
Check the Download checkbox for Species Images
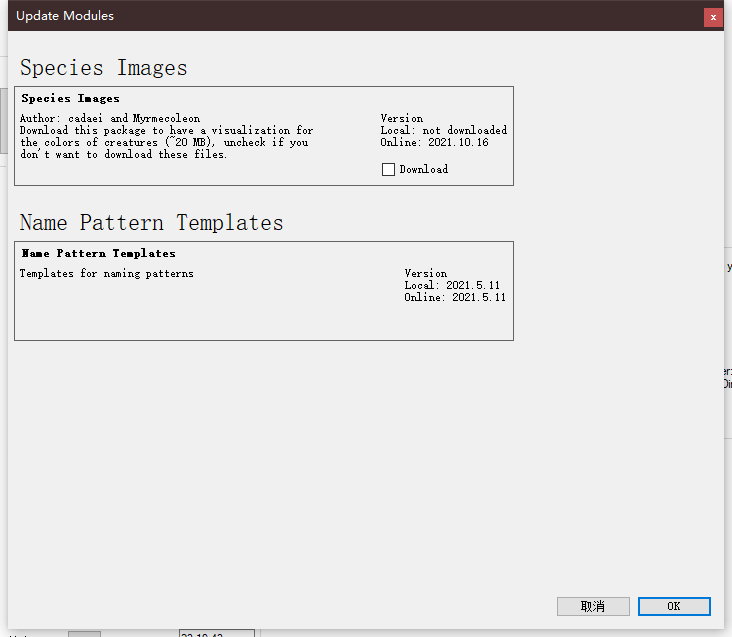(x=388, y=169)
